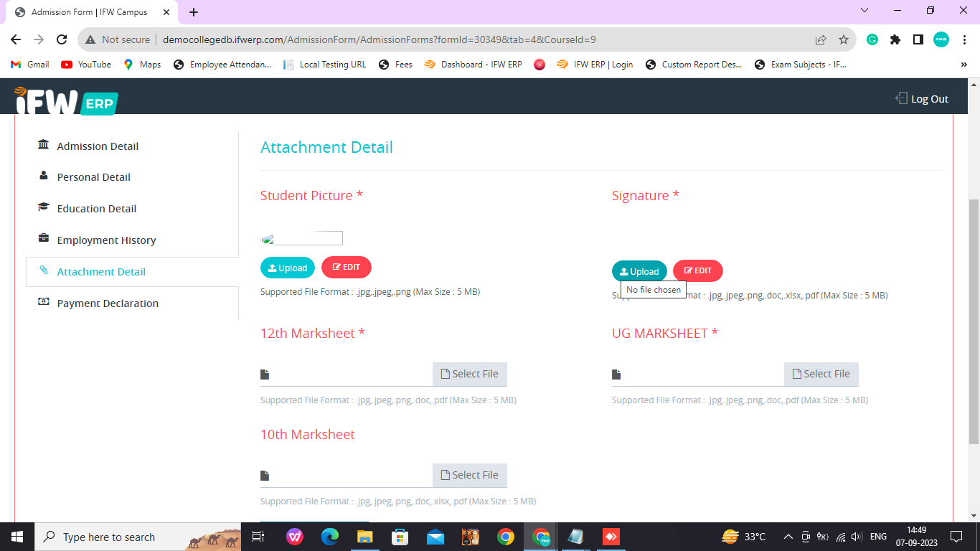This screenshot has width=980, height=551.
Task: Reload the page
Action: (62, 39)
